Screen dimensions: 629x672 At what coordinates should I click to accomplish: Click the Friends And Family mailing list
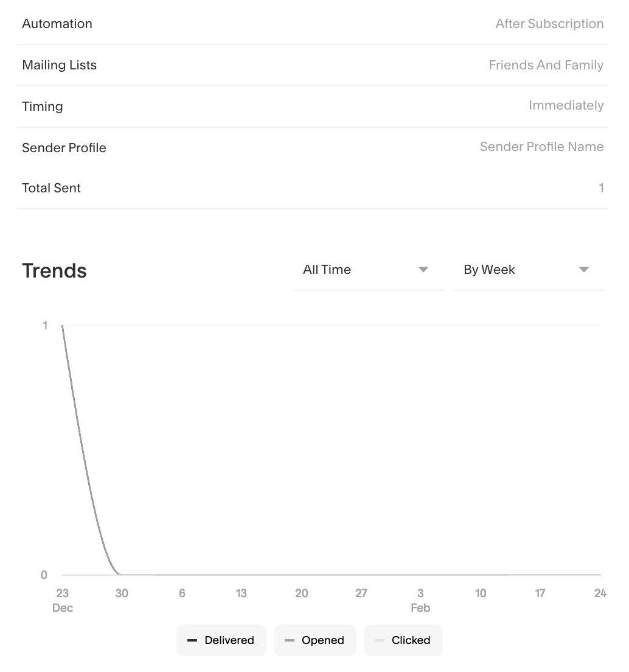546,65
